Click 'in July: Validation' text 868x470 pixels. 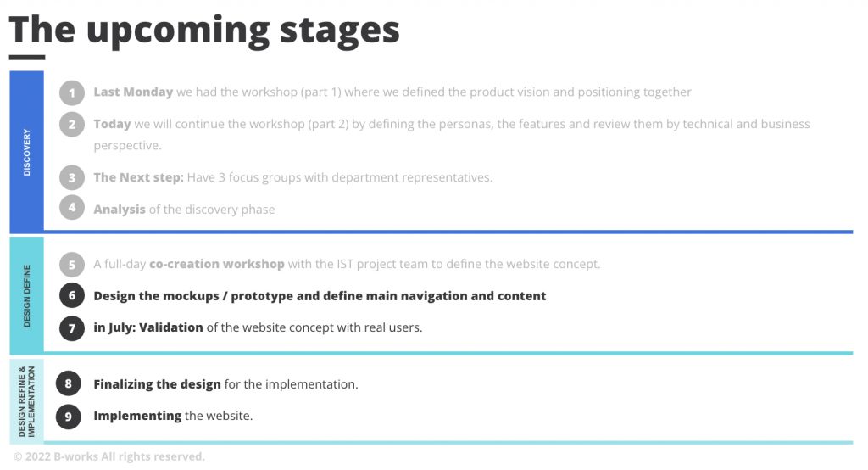click(148, 327)
